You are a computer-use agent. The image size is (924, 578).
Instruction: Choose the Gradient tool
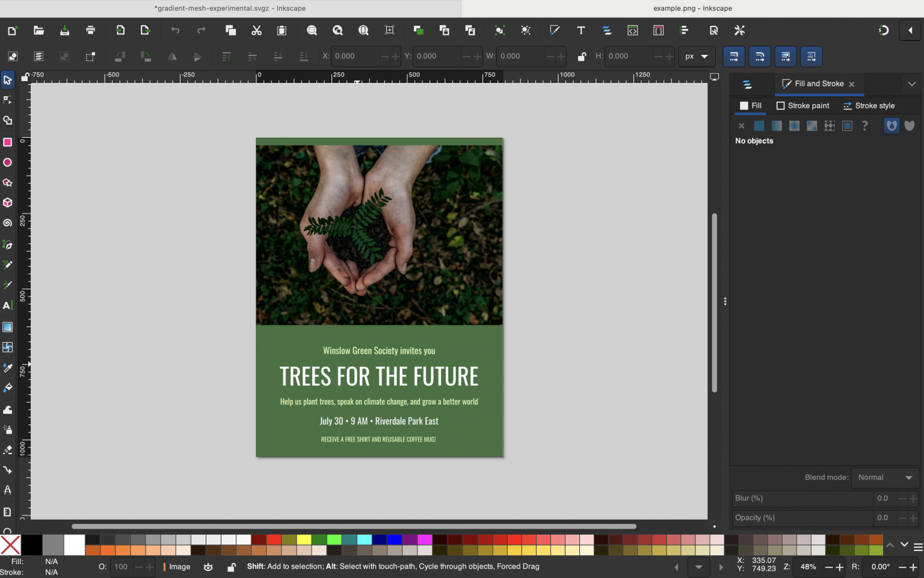pos(8,327)
